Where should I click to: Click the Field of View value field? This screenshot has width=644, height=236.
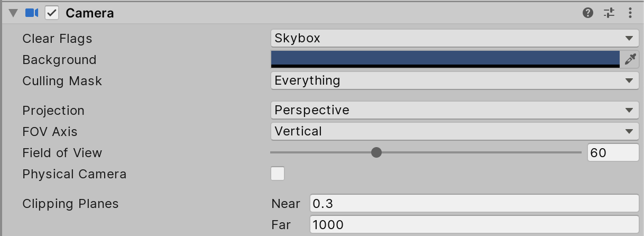tap(613, 152)
